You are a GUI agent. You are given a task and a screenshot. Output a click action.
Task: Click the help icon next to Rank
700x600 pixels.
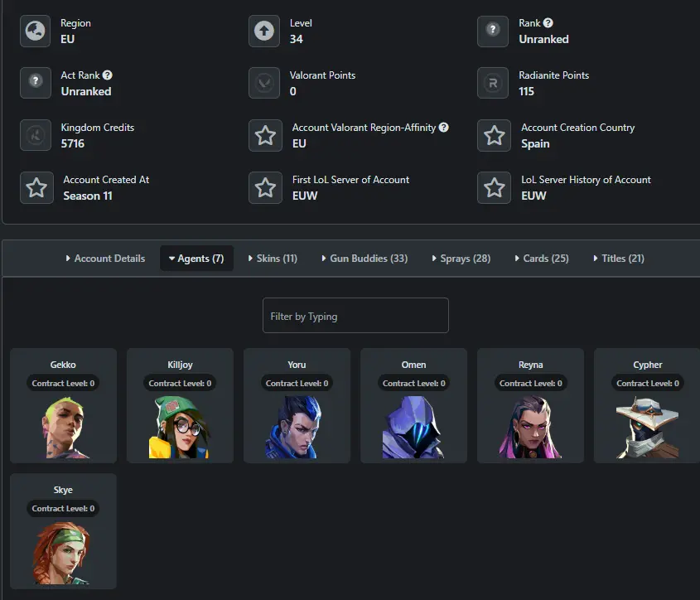point(548,23)
